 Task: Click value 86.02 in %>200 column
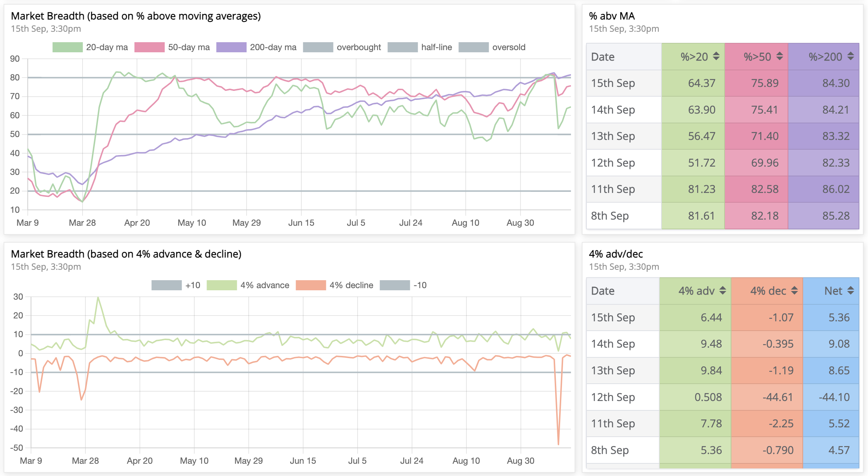click(836, 189)
